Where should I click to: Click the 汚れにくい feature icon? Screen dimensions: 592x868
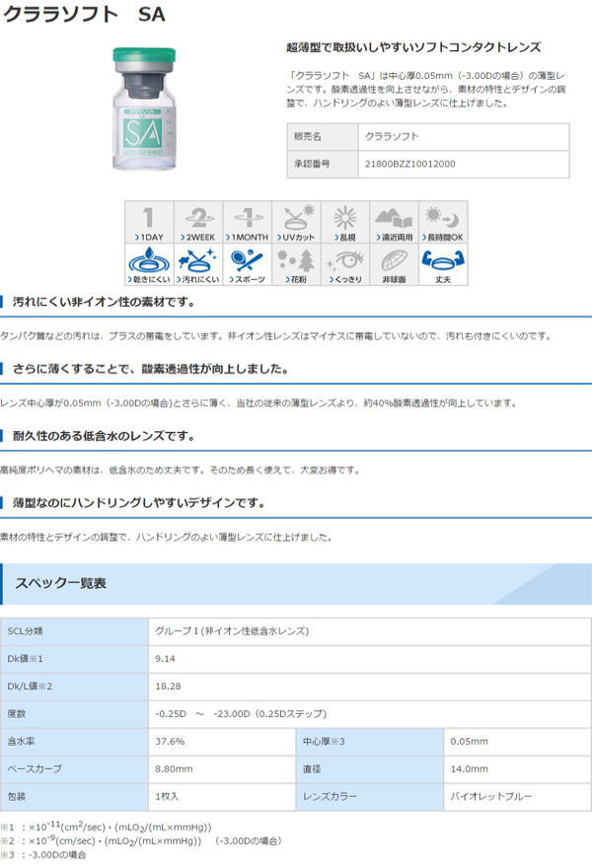(x=197, y=264)
